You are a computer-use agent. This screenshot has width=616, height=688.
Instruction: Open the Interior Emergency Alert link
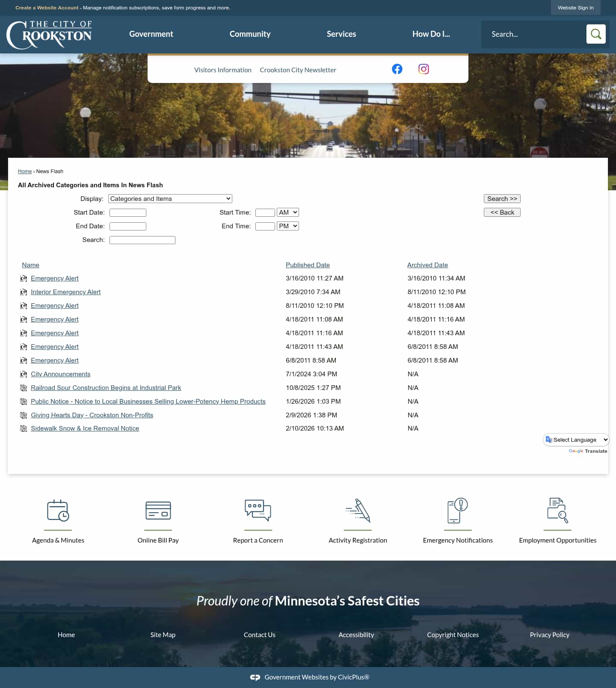[65, 292]
